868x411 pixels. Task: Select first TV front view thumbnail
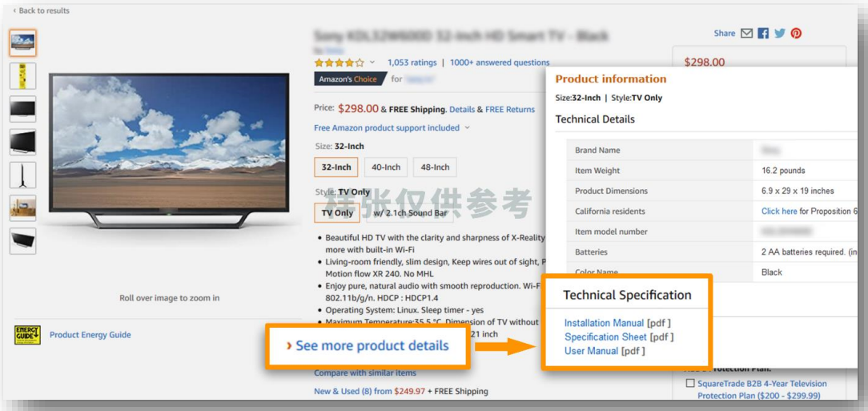tap(22, 42)
